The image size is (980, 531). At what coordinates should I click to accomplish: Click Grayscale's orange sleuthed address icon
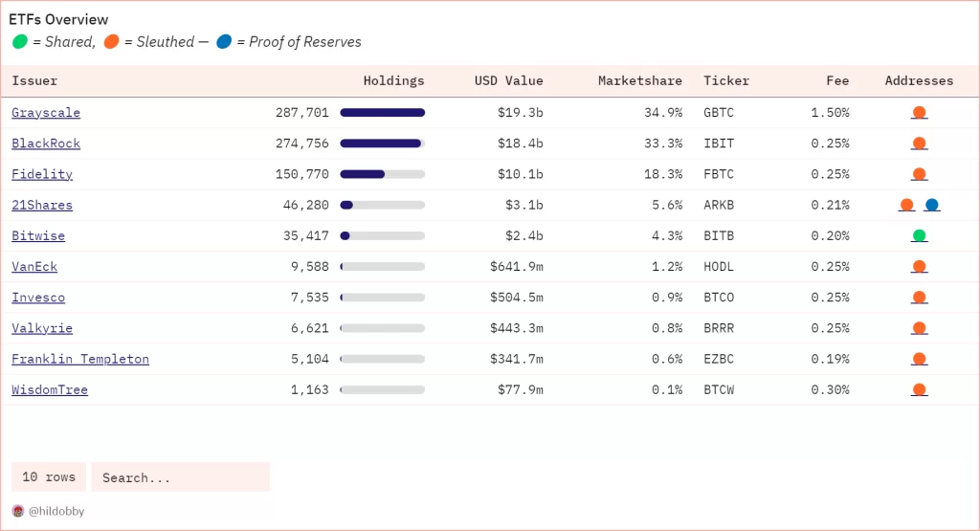tap(919, 113)
